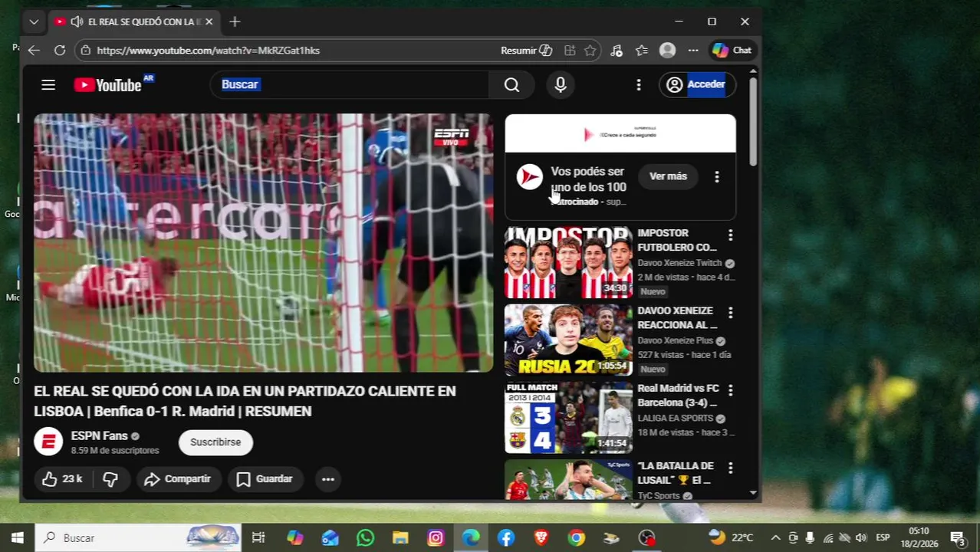Close the YouTube tab with its X

click(x=209, y=22)
